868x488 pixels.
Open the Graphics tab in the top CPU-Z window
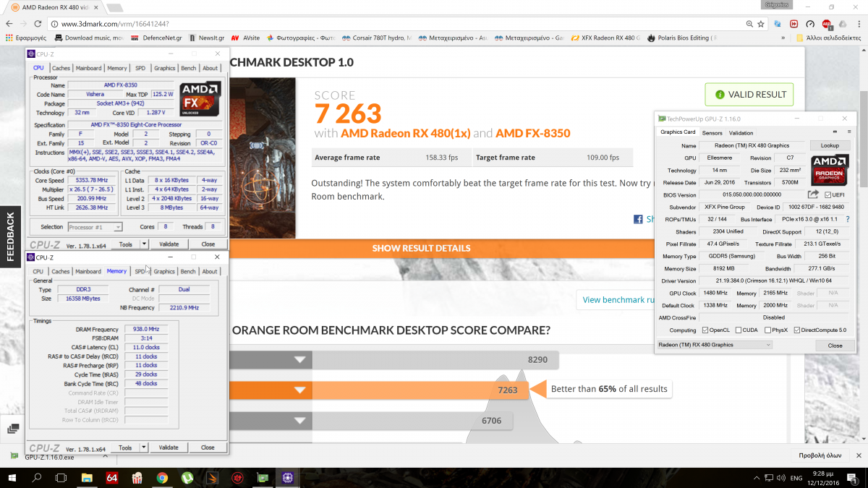point(164,68)
